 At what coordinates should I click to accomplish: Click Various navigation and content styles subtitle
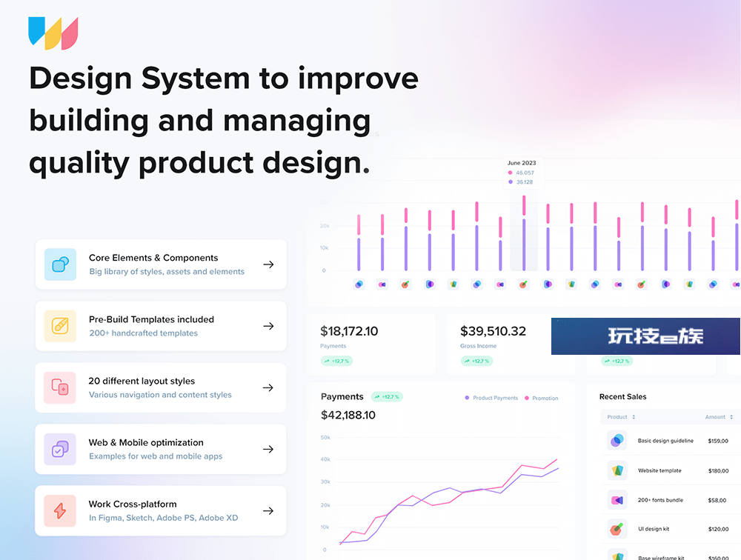click(x=160, y=395)
